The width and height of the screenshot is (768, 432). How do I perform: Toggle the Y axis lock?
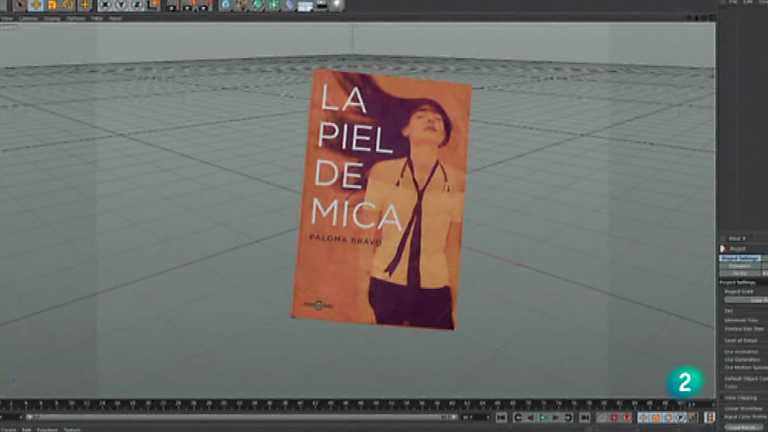[x=120, y=5]
